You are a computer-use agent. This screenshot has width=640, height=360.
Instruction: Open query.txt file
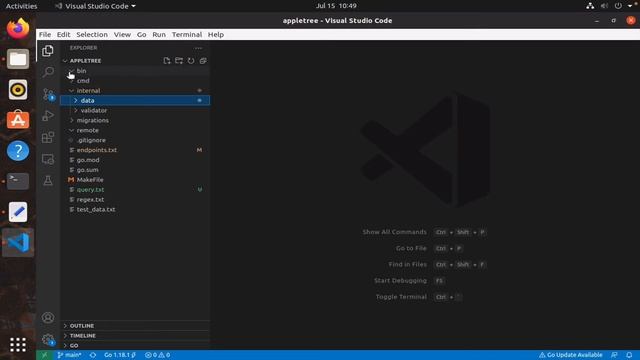click(135, 190)
